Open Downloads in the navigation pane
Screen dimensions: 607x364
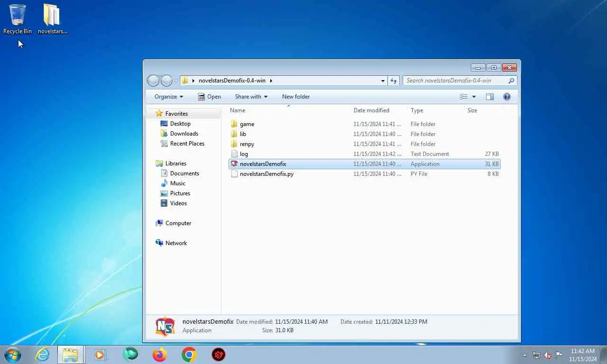184,134
